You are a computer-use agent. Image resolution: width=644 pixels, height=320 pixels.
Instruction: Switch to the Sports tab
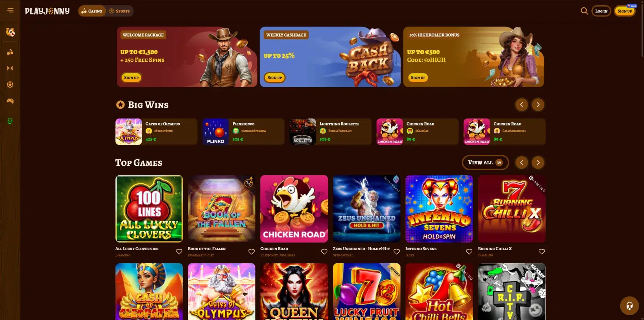(x=119, y=11)
